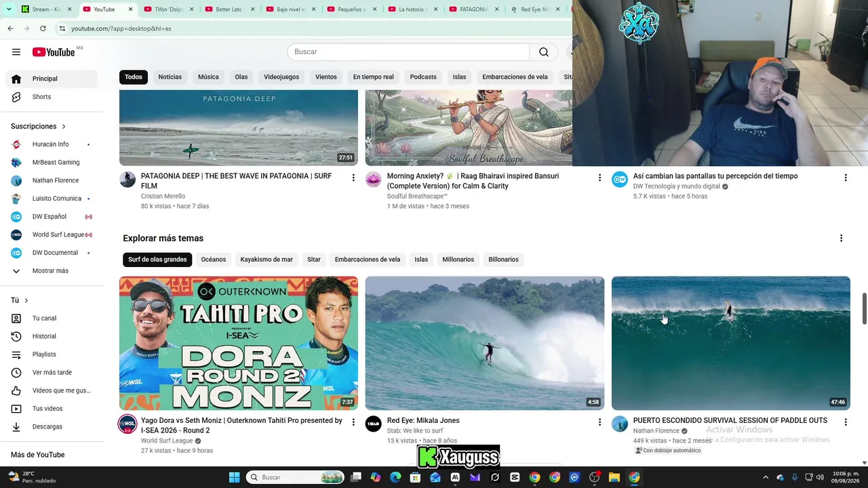This screenshot has width=868, height=488.
Task: Open options for Así cambian las pantallas video
Action: tap(846, 178)
